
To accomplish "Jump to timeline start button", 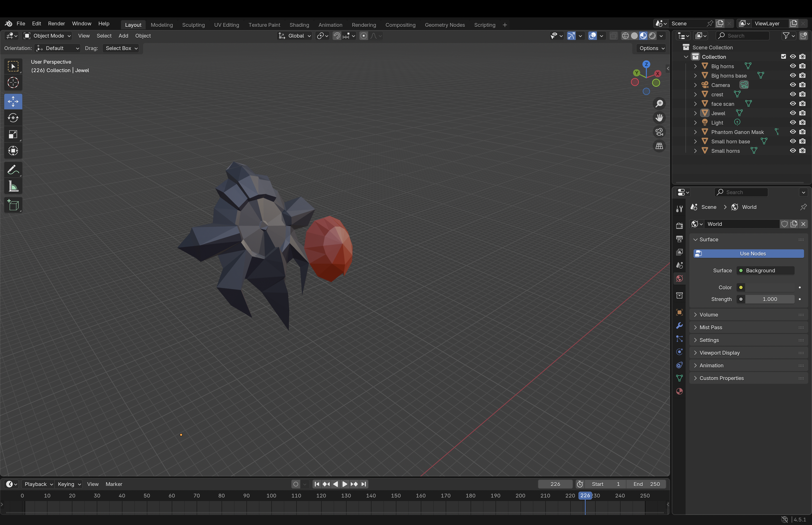I will coord(317,484).
